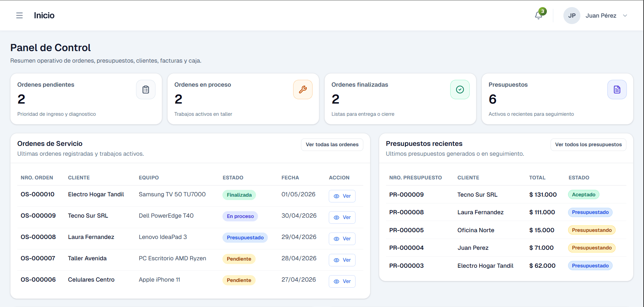Image resolution: width=644 pixels, height=307 pixels.
Task: Click the Ordenes pendientes card title
Action: coord(46,85)
